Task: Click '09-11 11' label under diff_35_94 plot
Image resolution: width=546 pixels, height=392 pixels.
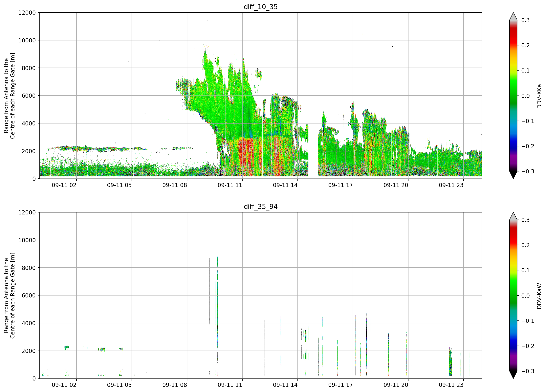Action: [230, 385]
